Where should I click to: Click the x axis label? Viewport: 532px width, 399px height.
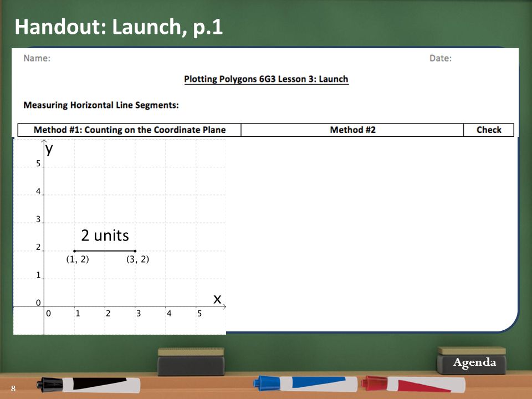coord(217,299)
